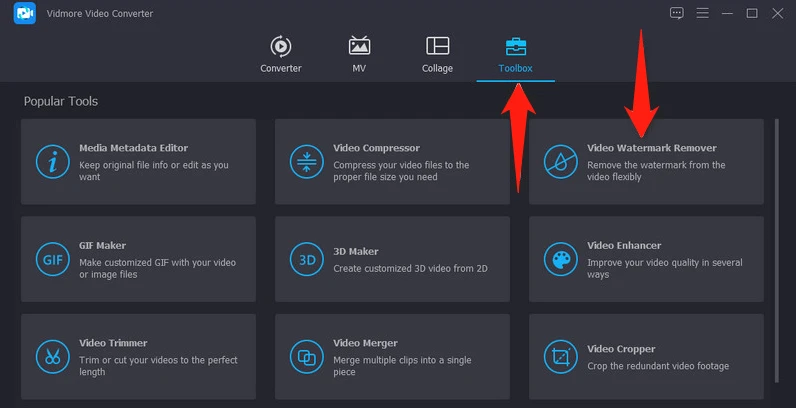Open Video Watermark Remover title
The height and width of the screenshot is (408, 796).
(x=652, y=148)
